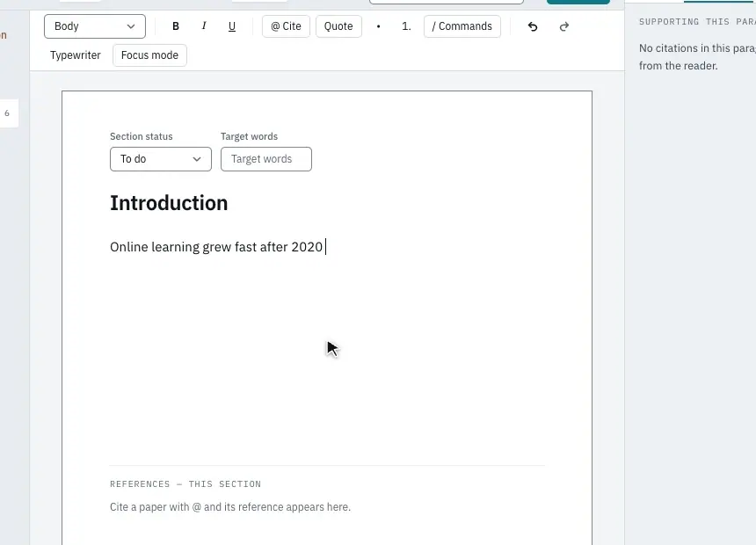Screen dimensions: 756x545
Task: Place cursor in the Online learning paragraph
Action: click(x=216, y=247)
